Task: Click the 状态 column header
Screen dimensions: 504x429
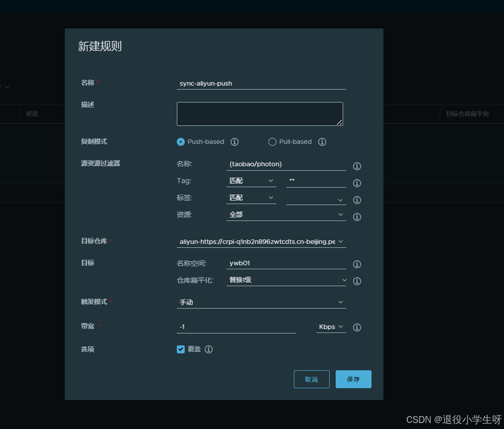Action: tap(32, 113)
